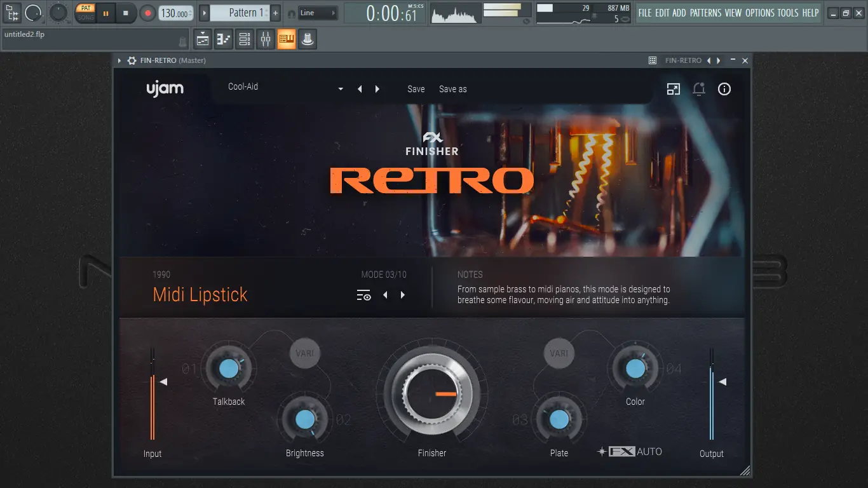
Task: Click the Brightness knob
Action: point(305,419)
